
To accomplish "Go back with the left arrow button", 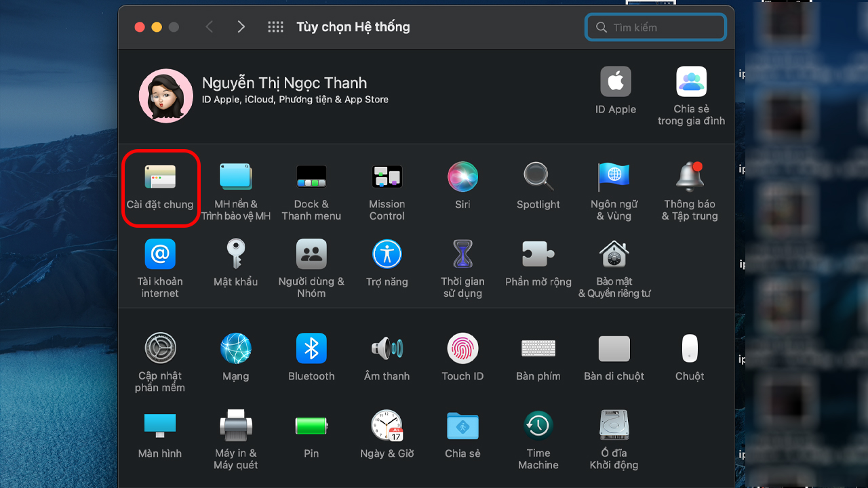I will pyautogui.click(x=209, y=27).
